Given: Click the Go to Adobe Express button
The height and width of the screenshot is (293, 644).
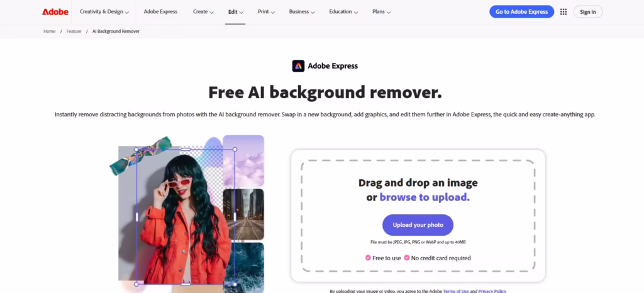Looking at the screenshot, I should (521, 12).
